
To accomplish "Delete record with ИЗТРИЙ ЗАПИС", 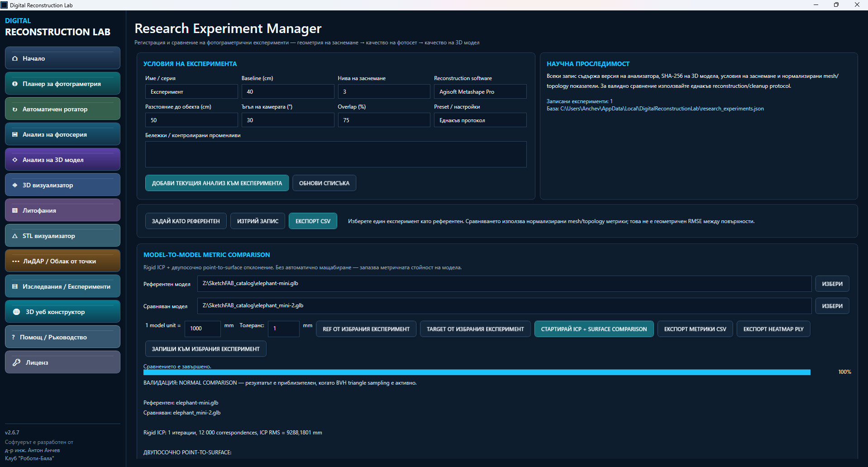I will (258, 221).
